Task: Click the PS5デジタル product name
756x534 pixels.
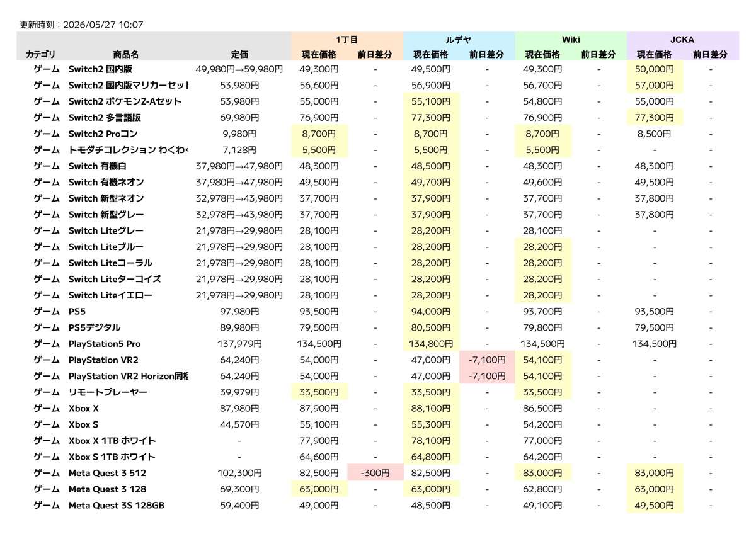Action: tap(94, 327)
